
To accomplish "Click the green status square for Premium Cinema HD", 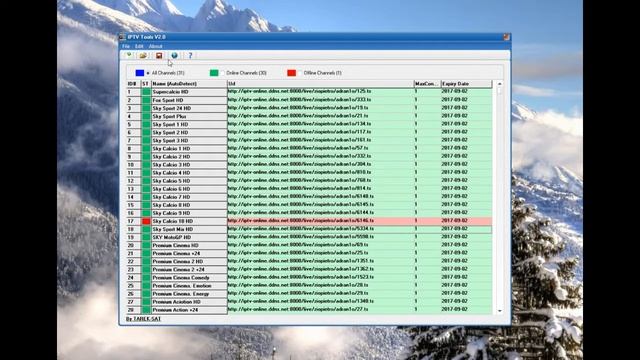I will (146, 245).
